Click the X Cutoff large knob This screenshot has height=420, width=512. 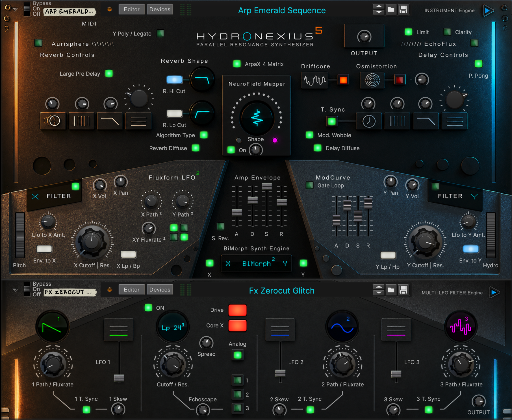point(92,241)
